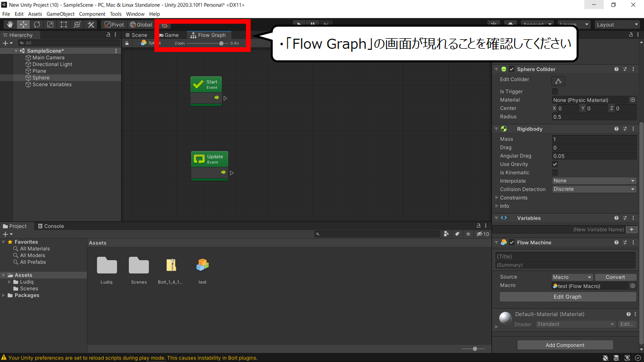Viewport: 644px width, 362px height.
Task: Open the File menu
Action: (6, 14)
